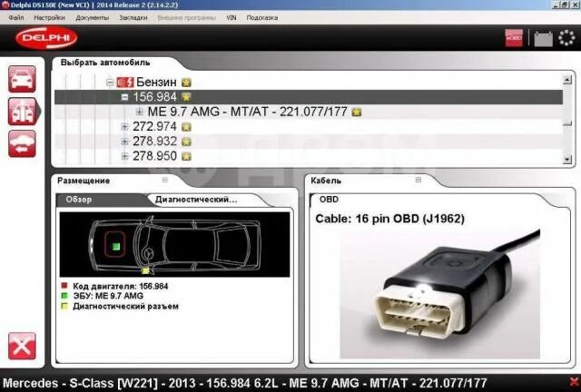Expand the 278.950 engine node
The height and width of the screenshot is (392, 581).
click(125, 156)
